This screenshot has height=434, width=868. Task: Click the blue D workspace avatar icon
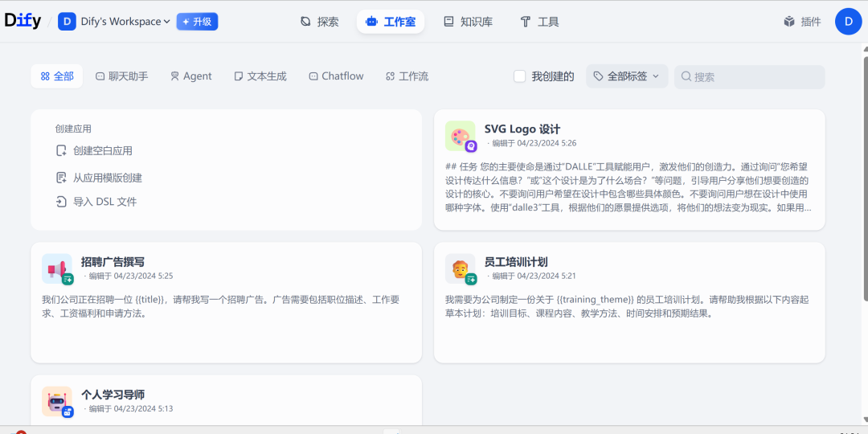[67, 22]
